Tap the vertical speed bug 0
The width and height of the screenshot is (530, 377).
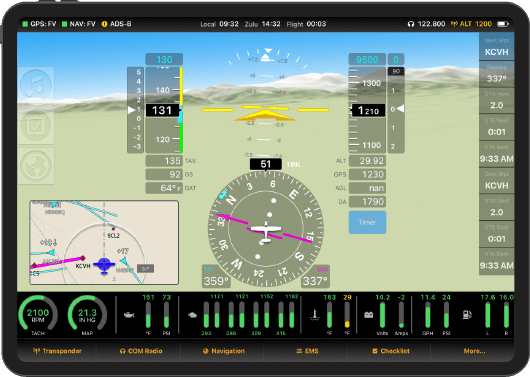(396, 60)
